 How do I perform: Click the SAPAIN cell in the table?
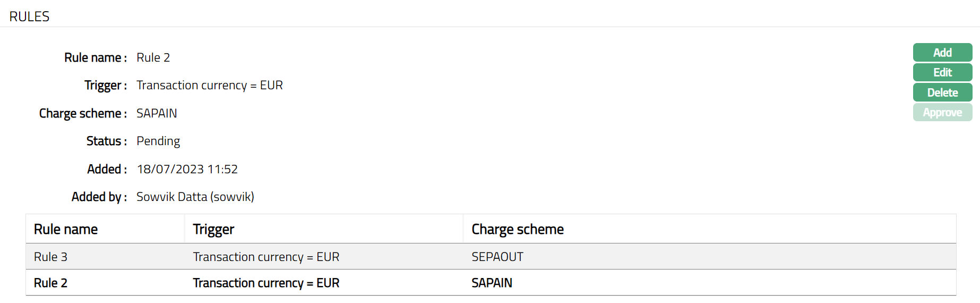(x=492, y=283)
